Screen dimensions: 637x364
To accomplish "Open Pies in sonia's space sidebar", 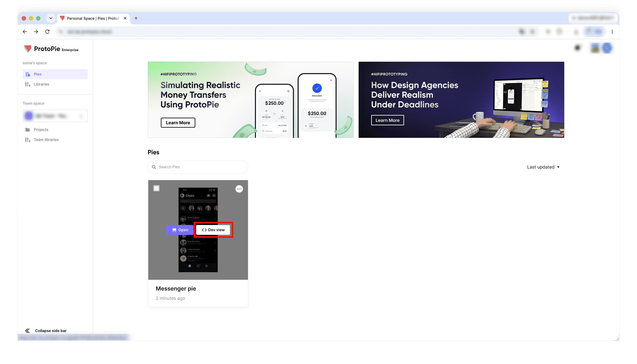I will [55, 74].
